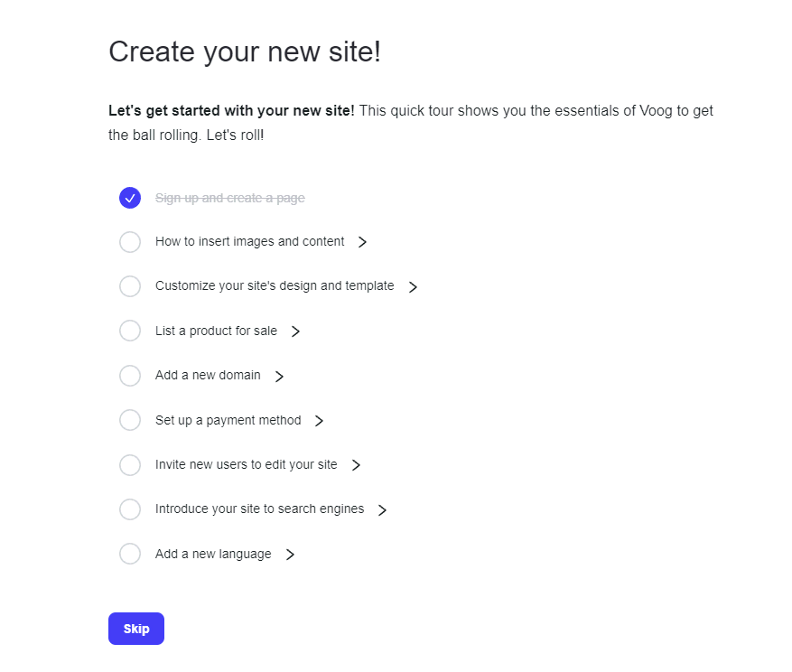Check the Set up a payment method circle
792x672 pixels.
tap(130, 420)
